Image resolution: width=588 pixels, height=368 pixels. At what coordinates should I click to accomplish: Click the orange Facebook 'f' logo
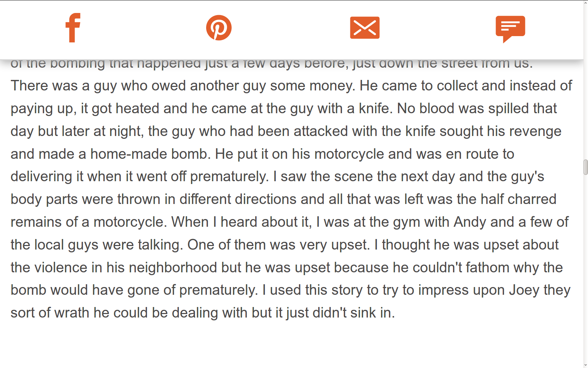pyautogui.click(x=72, y=28)
